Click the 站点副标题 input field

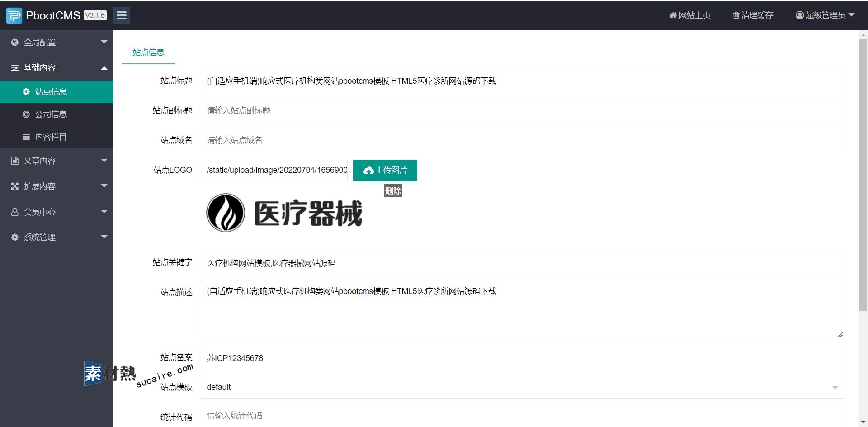522,110
